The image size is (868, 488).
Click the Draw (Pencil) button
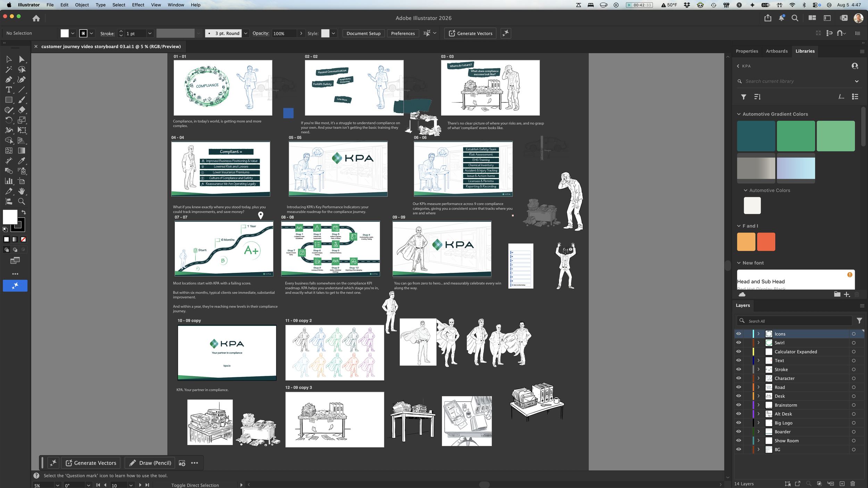pyautogui.click(x=150, y=463)
